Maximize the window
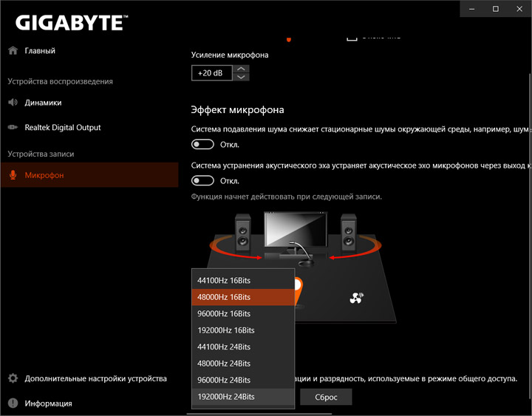The height and width of the screenshot is (416, 532). pyautogui.click(x=496, y=9)
